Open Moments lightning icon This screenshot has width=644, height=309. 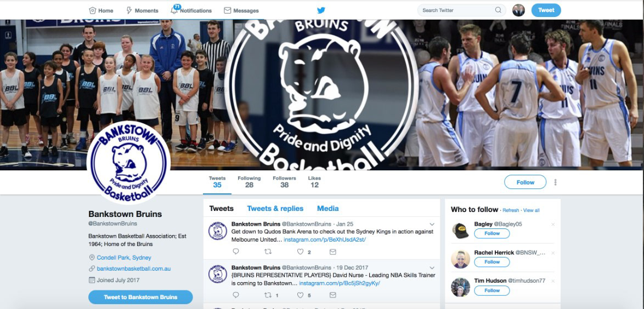(129, 10)
